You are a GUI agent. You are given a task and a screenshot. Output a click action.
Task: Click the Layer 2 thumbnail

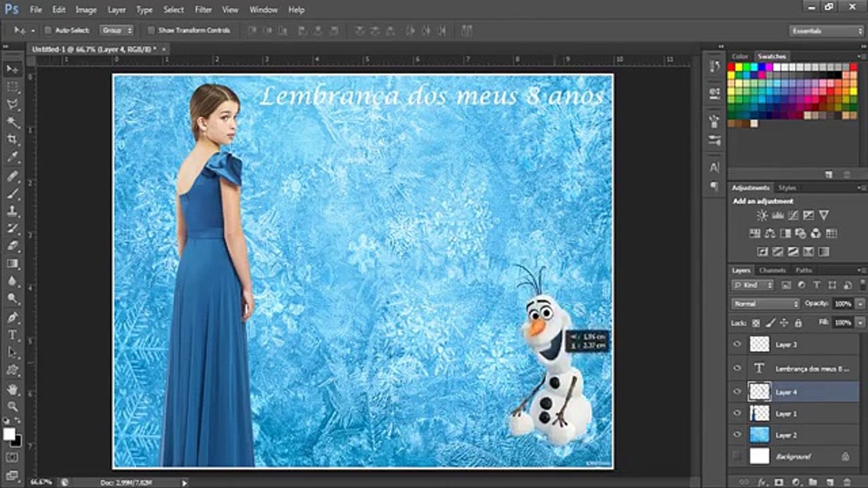pyautogui.click(x=759, y=434)
